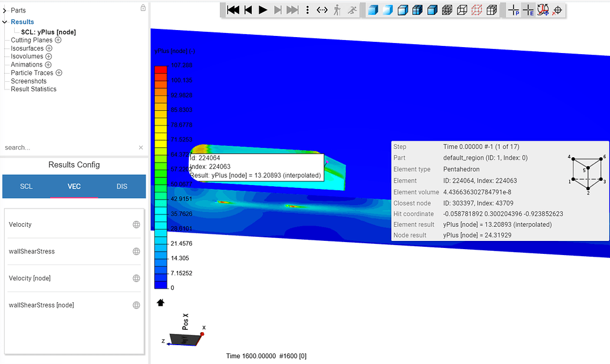
Task: Play the animation with the play button
Action: pos(263,9)
